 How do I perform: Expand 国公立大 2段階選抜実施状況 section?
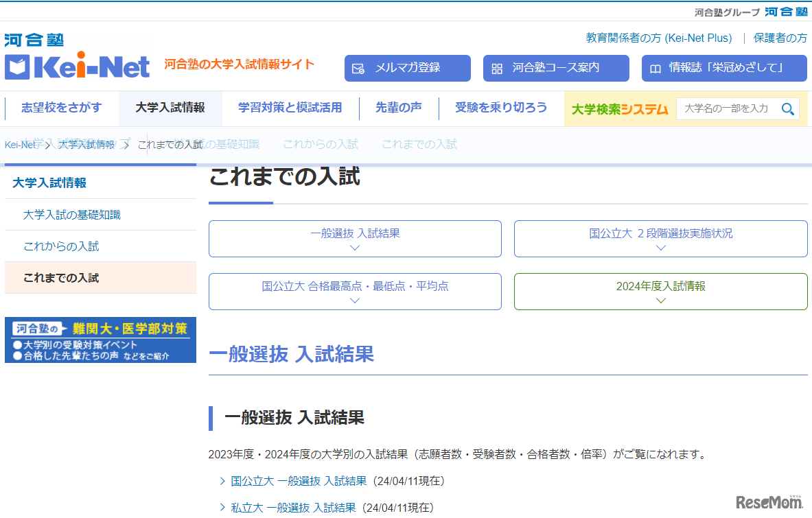click(x=660, y=239)
